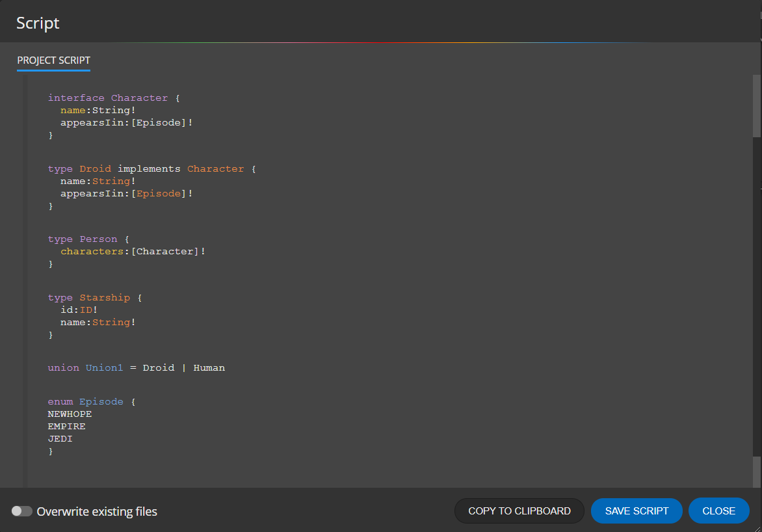Click Human in the Union1 definition
The height and width of the screenshot is (532, 762).
coord(209,367)
